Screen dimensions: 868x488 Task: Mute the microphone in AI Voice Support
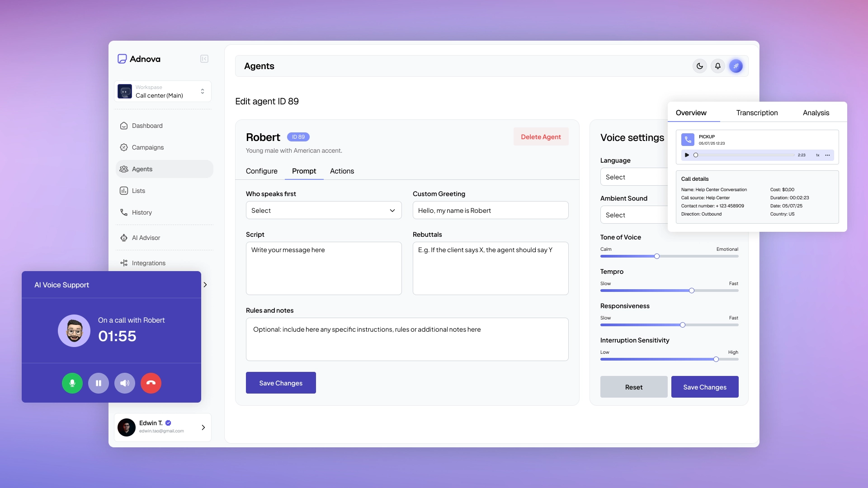pos(72,383)
